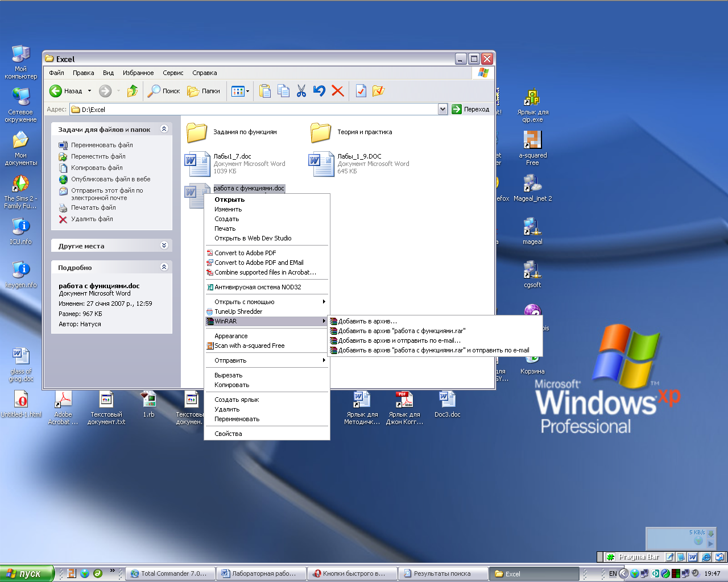
Task: Click Опубликовать файл в вебе link
Action: tap(110, 179)
